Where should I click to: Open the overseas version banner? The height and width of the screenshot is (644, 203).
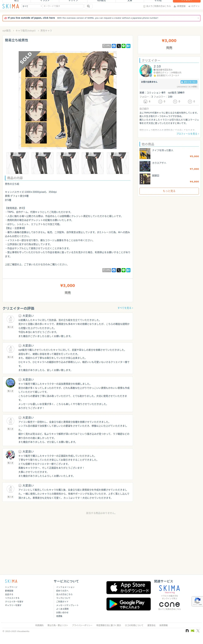[x=101, y=18]
